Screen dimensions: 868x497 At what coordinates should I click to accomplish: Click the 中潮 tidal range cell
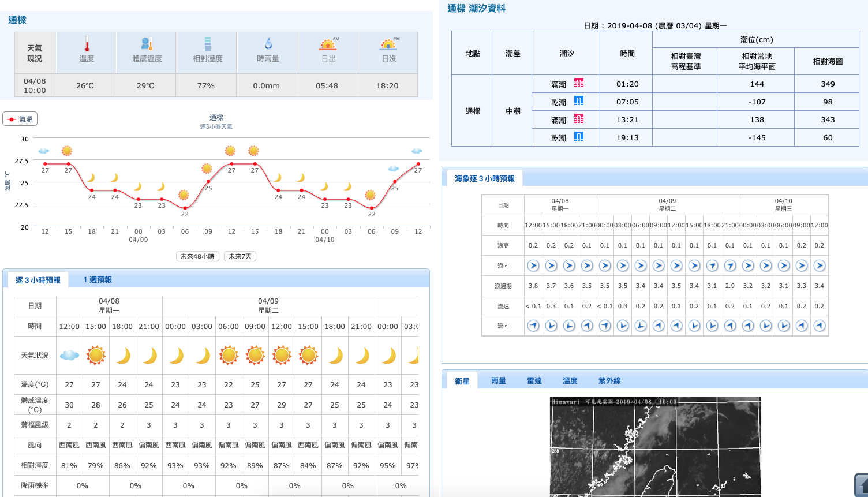coord(513,111)
